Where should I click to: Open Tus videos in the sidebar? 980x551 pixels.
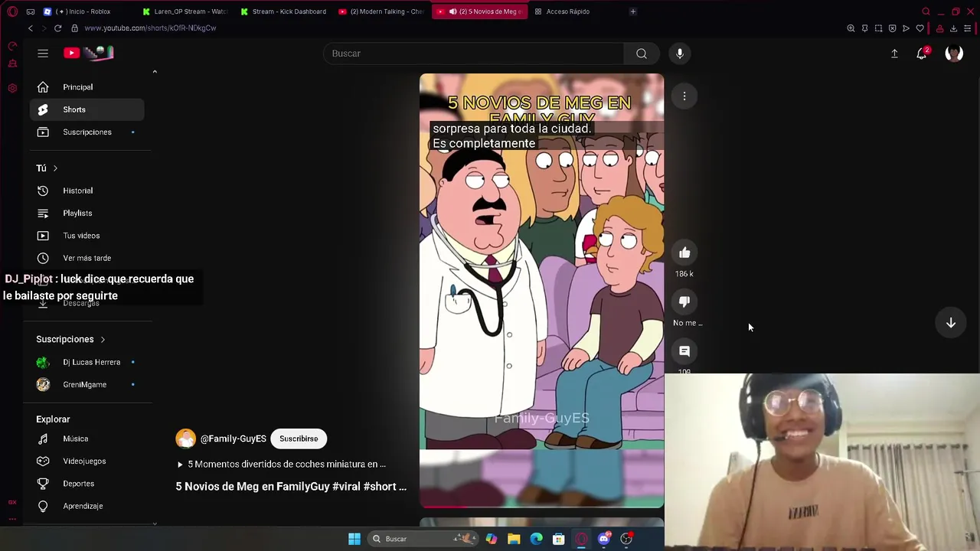tap(87, 236)
